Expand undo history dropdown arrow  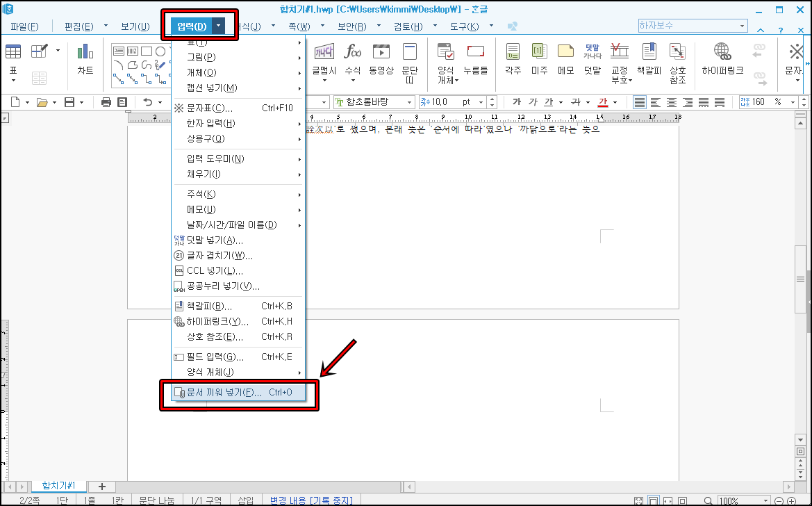coord(160,102)
